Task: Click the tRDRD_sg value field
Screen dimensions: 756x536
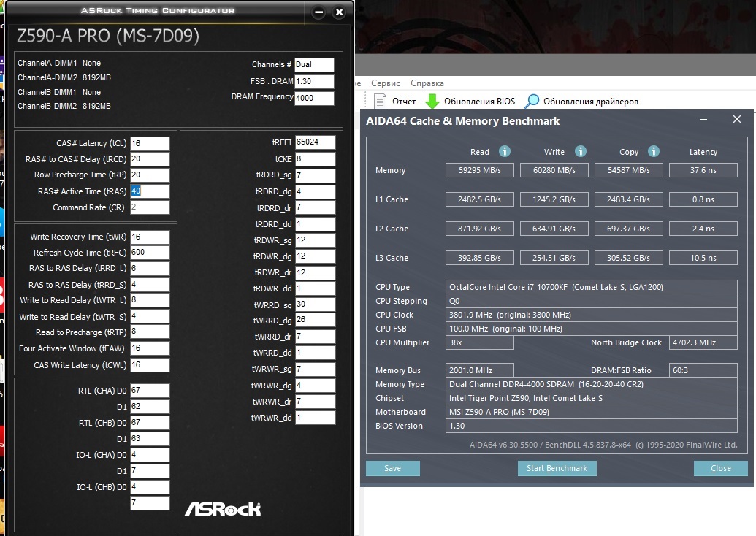Action: click(316, 175)
